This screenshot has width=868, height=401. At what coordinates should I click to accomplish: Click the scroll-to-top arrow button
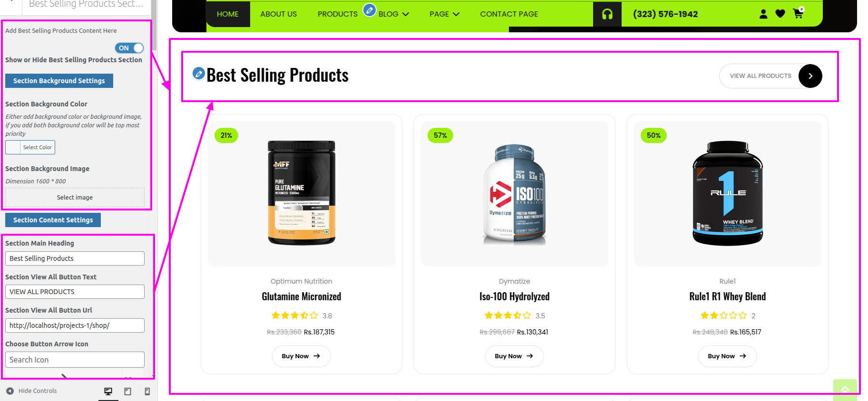[845, 390]
